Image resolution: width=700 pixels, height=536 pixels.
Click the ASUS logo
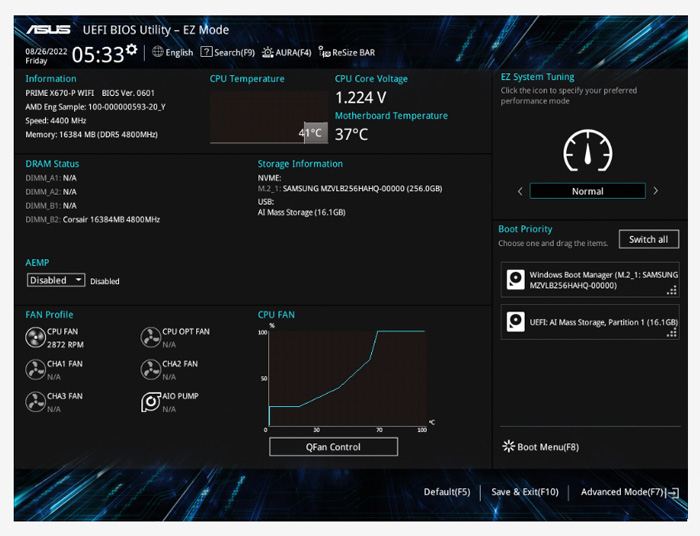tap(49, 30)
